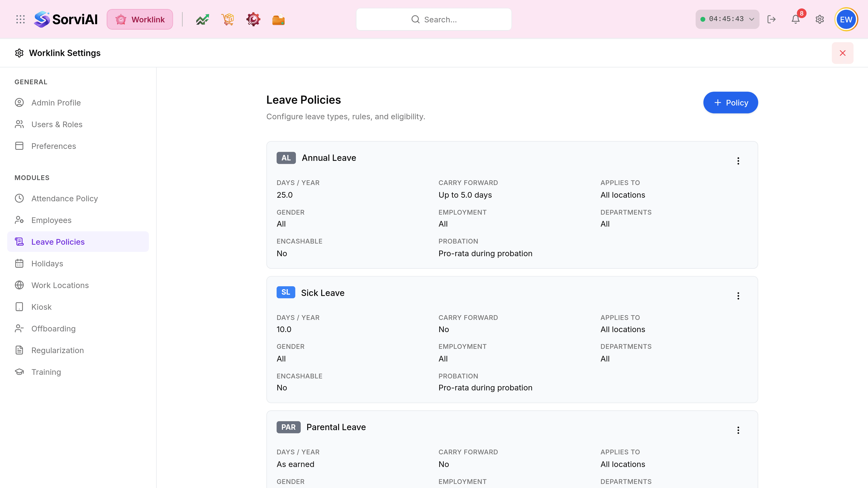Click the Offboarding person icon
Screen dimensions: 868x488
[19, 328]
